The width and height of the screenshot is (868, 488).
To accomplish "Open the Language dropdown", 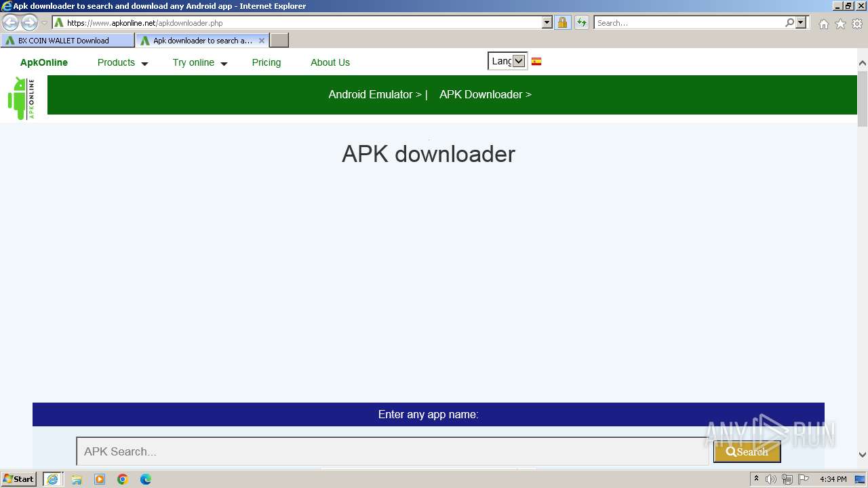I will click(507, 61).
